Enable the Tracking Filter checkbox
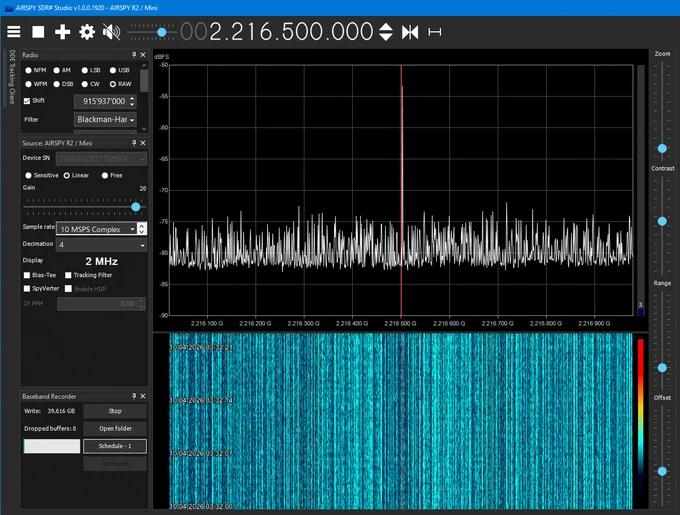This screenshot has width=680, height=515. tap(68, 275)
